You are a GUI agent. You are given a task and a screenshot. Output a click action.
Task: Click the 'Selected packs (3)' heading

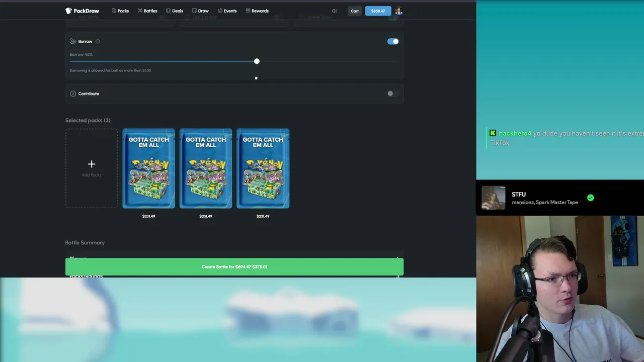click(88, 120)
